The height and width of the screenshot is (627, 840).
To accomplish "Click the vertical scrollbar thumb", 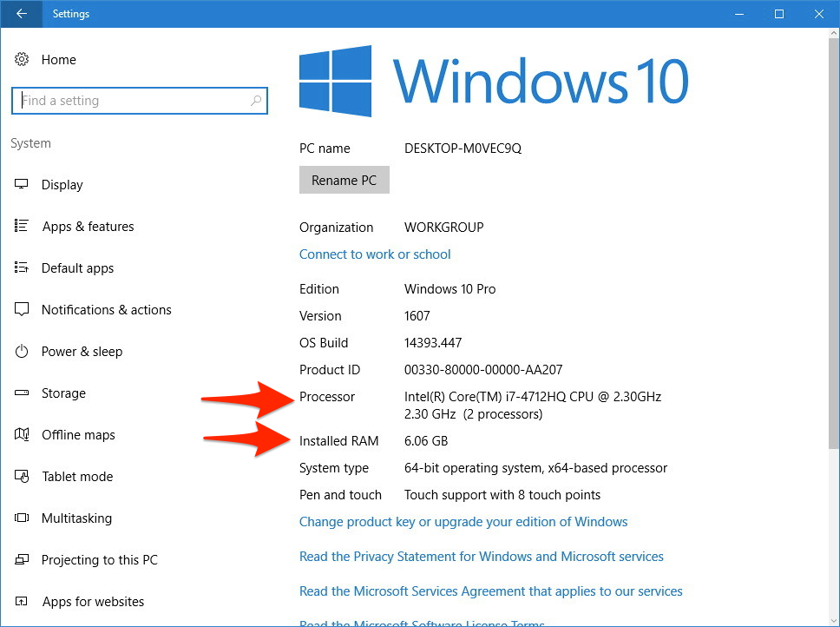I will click(834, 242).
